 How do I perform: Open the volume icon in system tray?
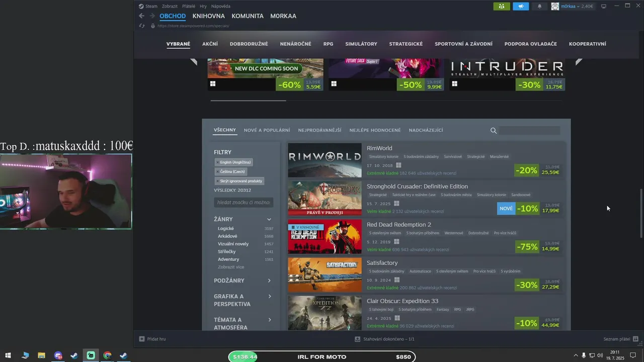point(600,355)
